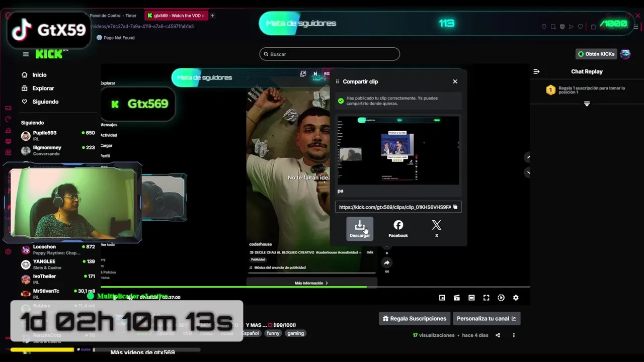The width and height of the screenshot is (644, 362).
Task: Toggle theater mode in the player
Action: click(471, 298)
